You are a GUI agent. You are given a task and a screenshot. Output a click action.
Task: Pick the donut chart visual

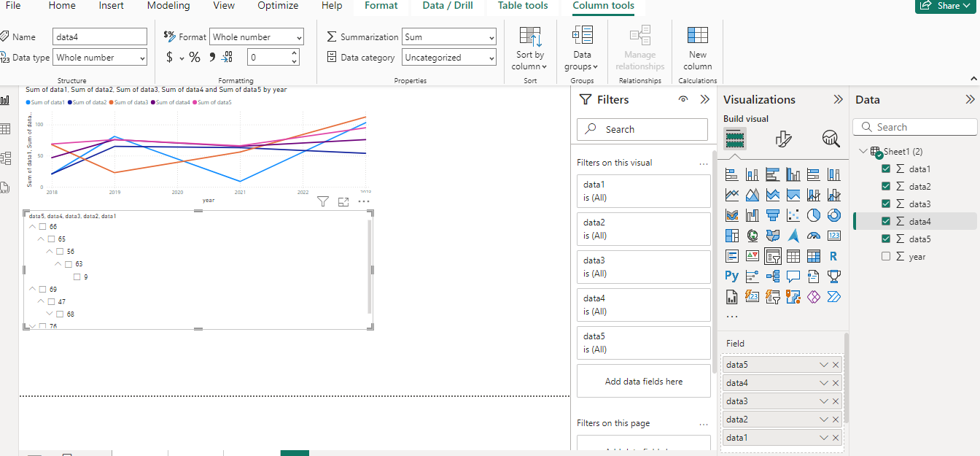tap(834, 215)
